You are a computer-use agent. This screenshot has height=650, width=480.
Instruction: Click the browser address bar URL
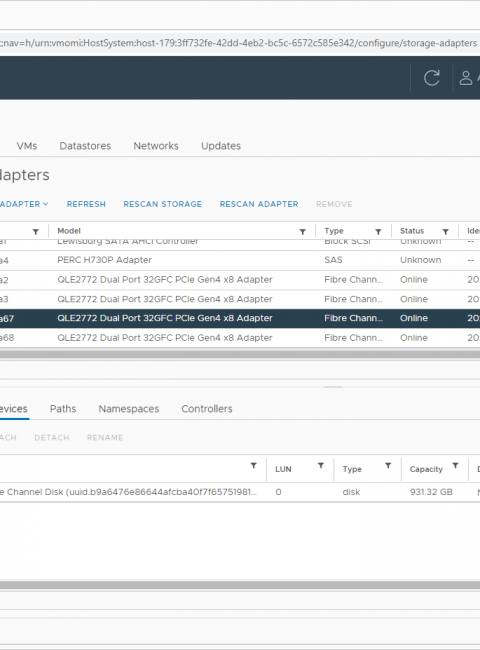pyautogui.click(x=240, y=43)
